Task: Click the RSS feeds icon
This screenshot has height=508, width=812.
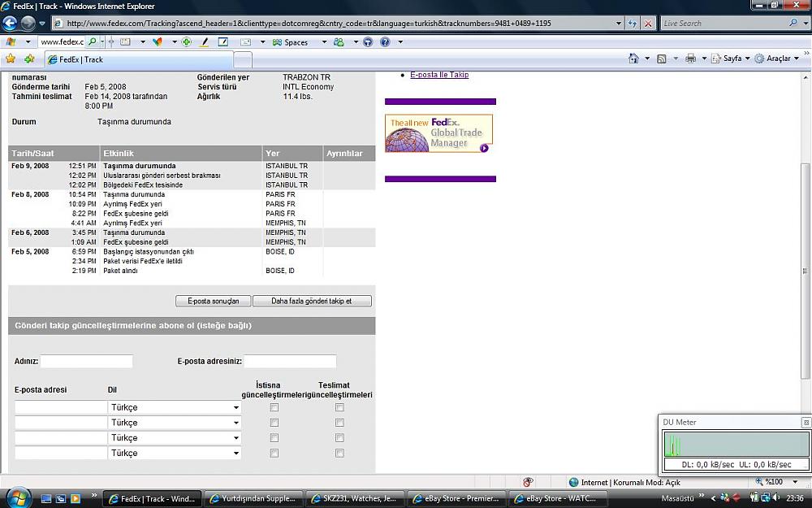Action: 661,59
